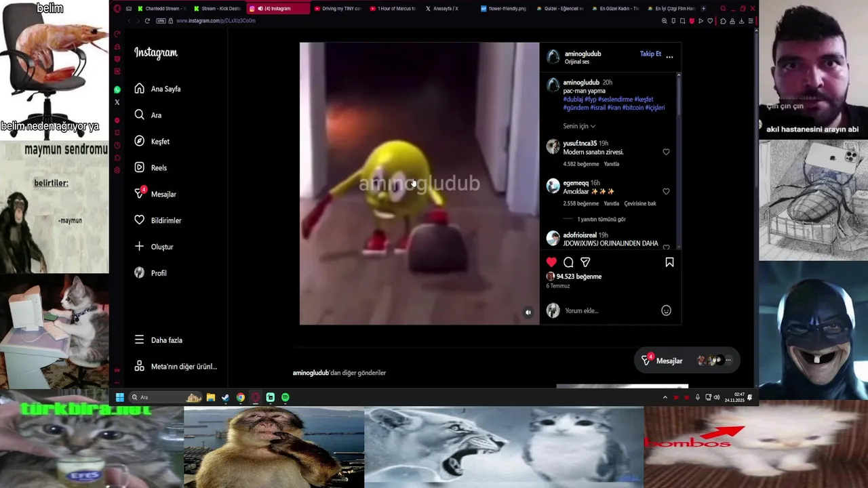This screenshot has height=488, width=868.
Task: Switch to the flower-friendly.png tab
Action: pos(503,9)
